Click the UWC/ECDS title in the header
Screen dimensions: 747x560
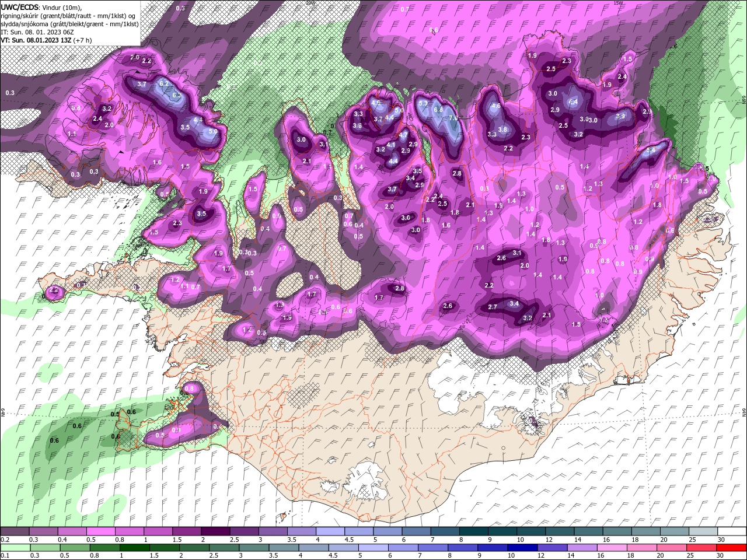tap(20, 7)
